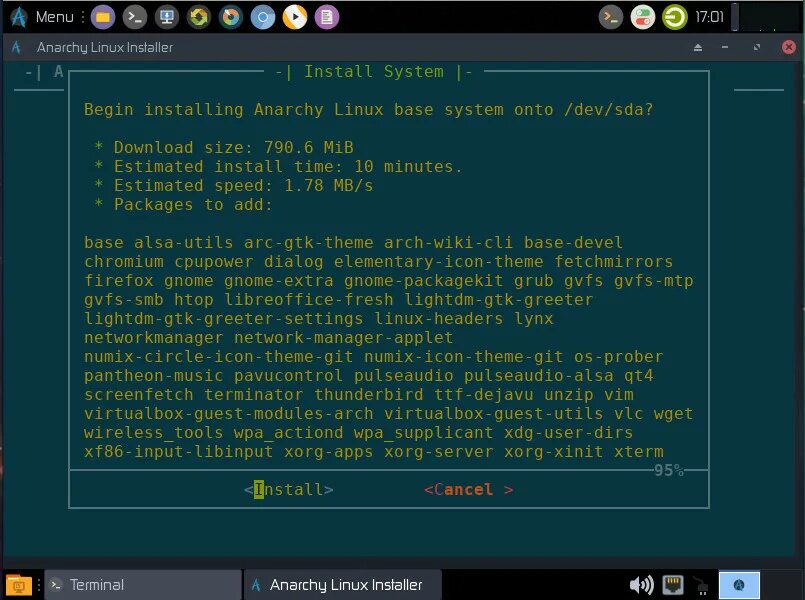Screen dimensions: 805x600
Task: Open the green-yellow hexagon app launcher
Action: pos(199,17)
